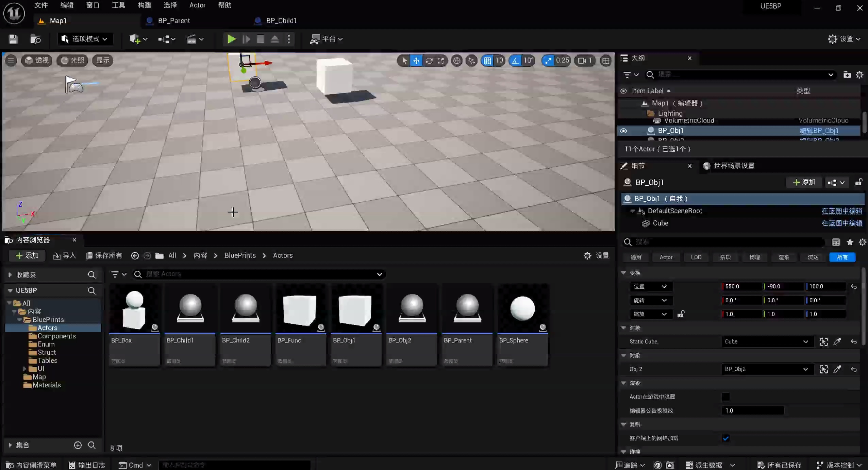Select the scale transform tool
Image resolution: width=868 pixels, height=470 pixels.
tap(441, 61)
